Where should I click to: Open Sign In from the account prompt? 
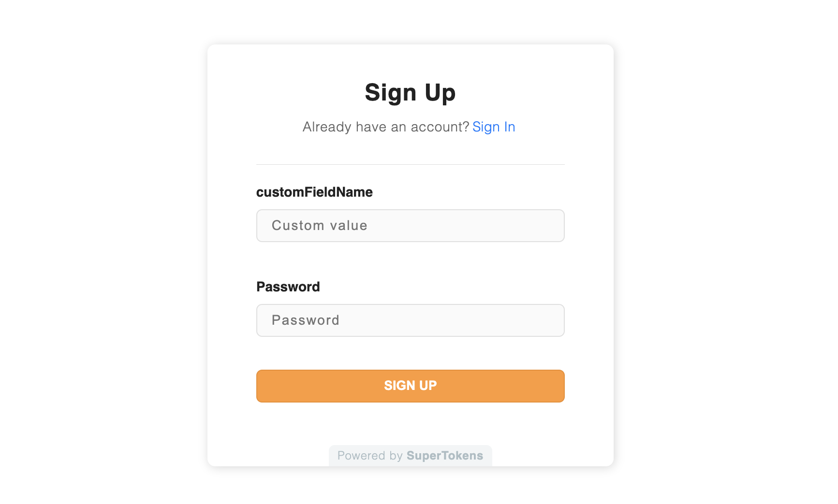tap(494, 127)
